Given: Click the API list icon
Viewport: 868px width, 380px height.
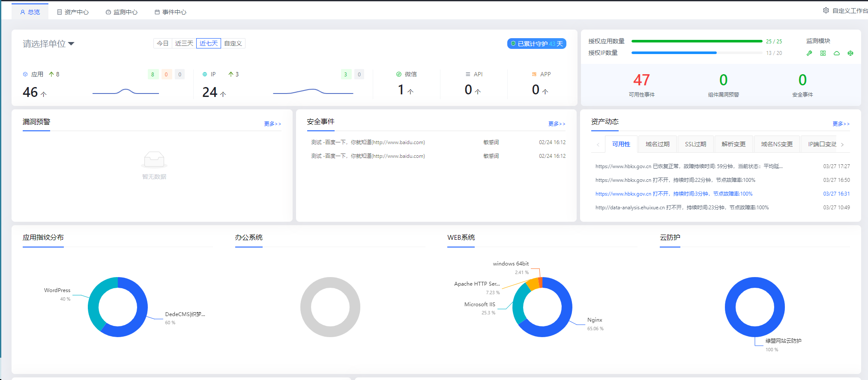Looking at the screenshot, I should pos(468,74).
